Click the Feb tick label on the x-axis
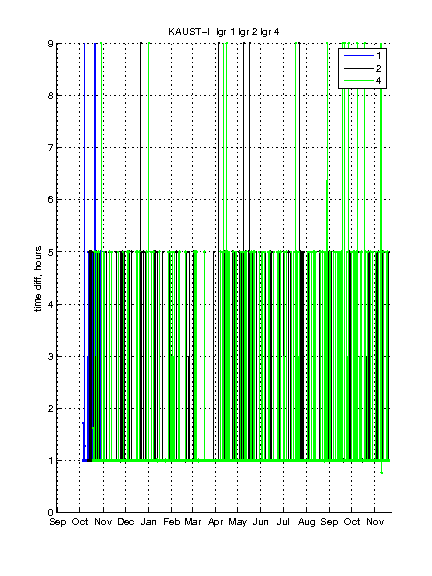432x576 pixels. click(x=172, y=522)
